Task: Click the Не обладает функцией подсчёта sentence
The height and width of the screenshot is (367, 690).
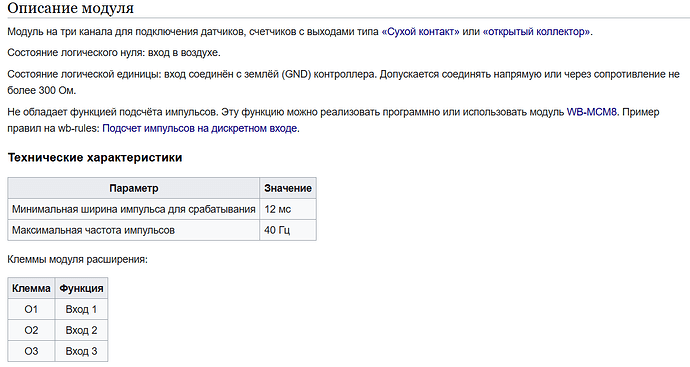Action: (113, 112)
